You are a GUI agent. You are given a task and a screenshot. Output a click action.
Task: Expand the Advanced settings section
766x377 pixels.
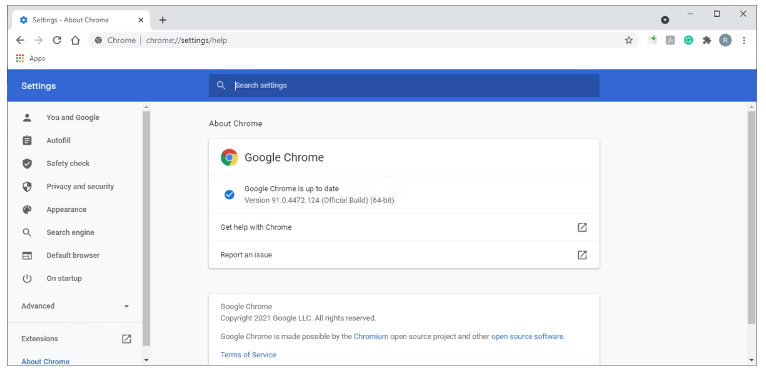click(x=75, y=306)
